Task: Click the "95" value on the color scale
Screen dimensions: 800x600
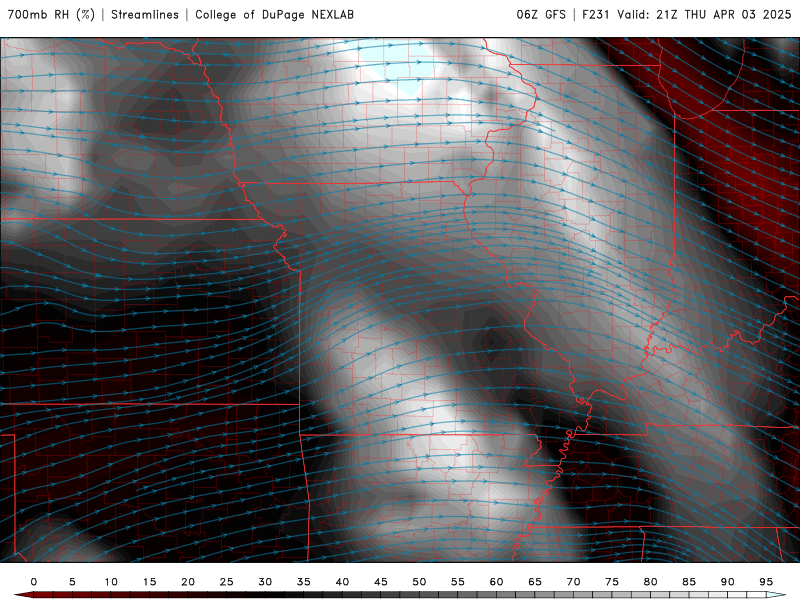Action: [x=766, y=582]
